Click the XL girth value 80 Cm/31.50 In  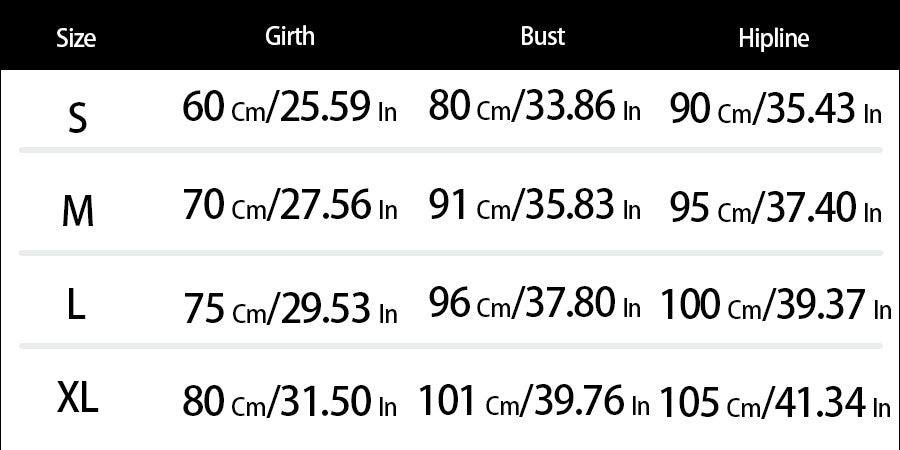click(x=290, y=403)
